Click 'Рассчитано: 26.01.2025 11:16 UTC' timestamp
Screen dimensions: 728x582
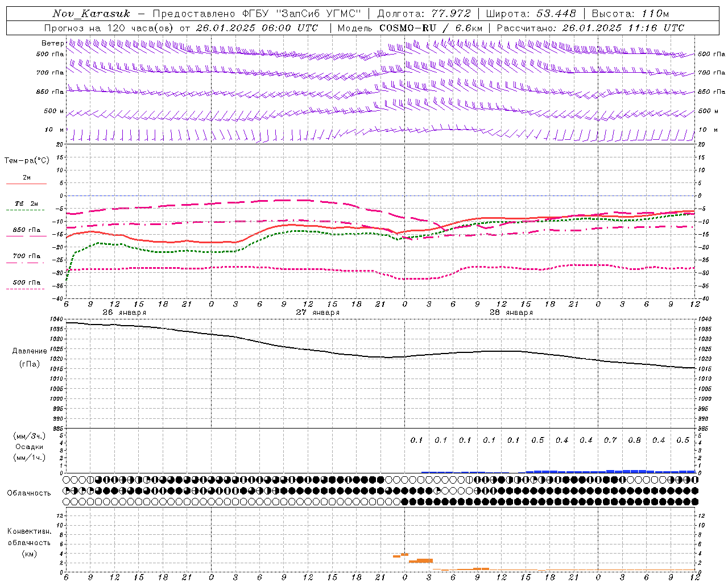pos(590,28)
